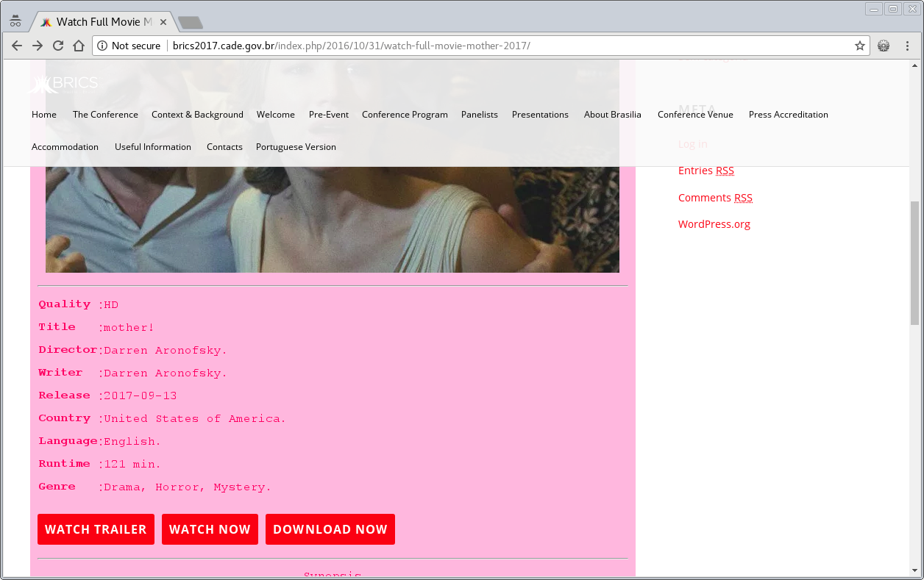Viewport: 924px width, 580px height.
Task: Open the Log in link under Meta
Action: [x=693, y=144]
